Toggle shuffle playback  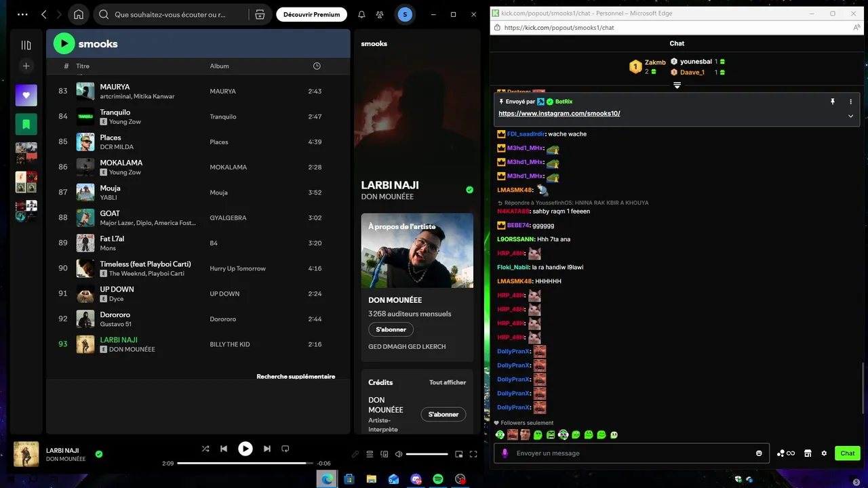pos(205,449)
